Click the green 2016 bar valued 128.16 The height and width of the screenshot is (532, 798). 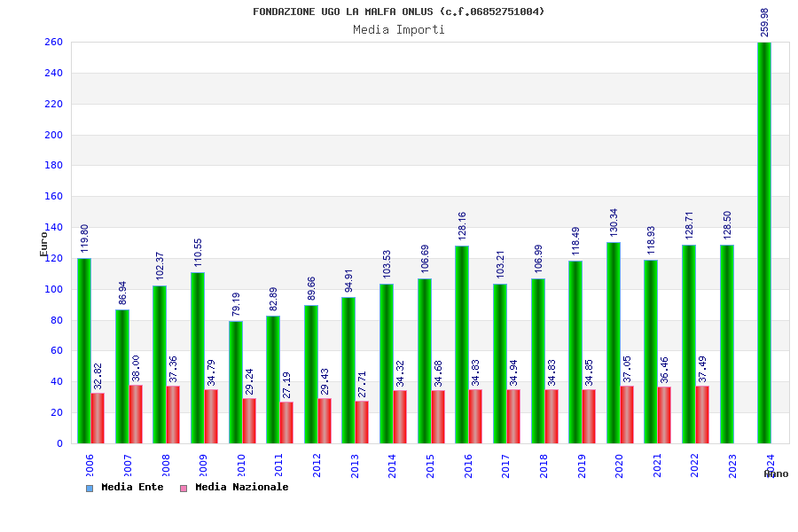click(x=462, y=345)
